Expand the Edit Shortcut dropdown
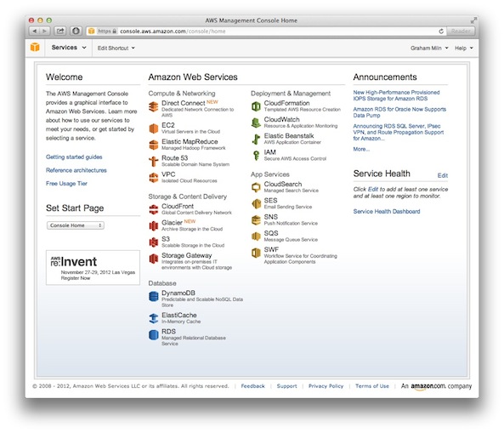This screenshot has height=433, width=504. 116,48
